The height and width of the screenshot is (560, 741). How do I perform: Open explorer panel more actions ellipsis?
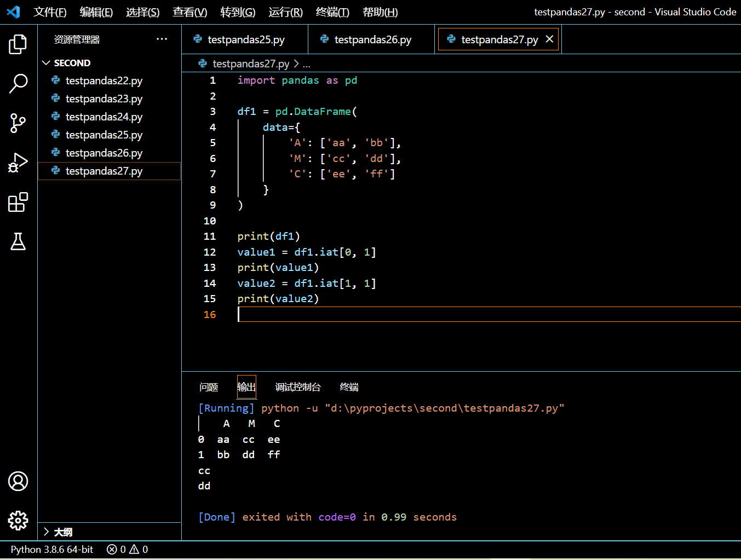162,39
